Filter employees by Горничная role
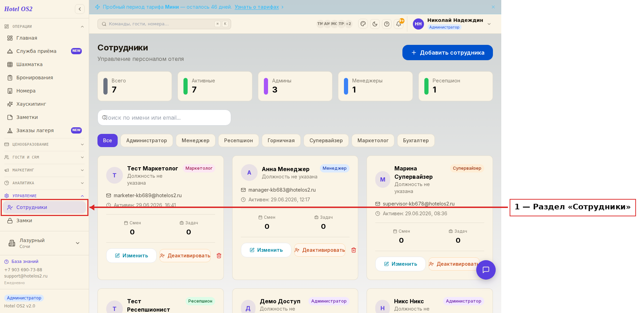 [x=281, y=141]
